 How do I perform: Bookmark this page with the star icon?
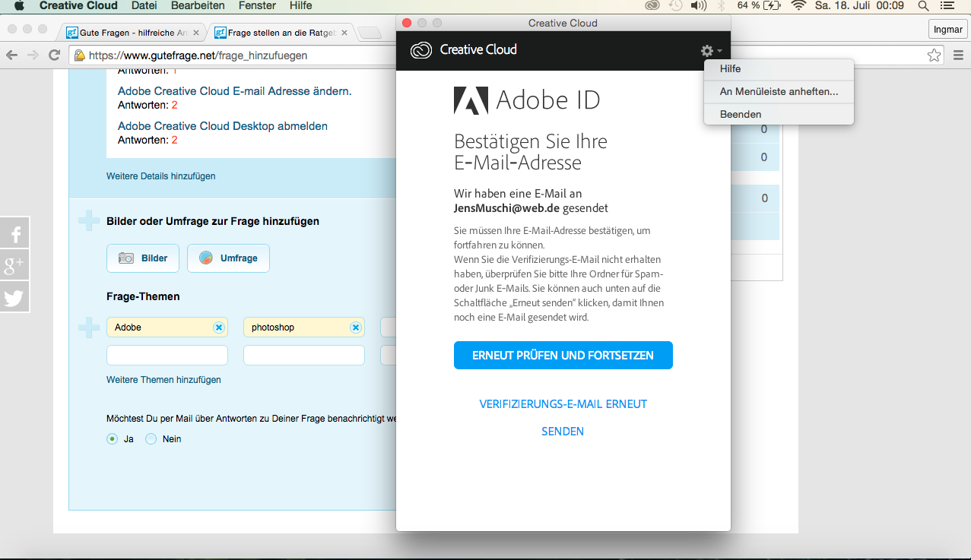pos(934,55)
